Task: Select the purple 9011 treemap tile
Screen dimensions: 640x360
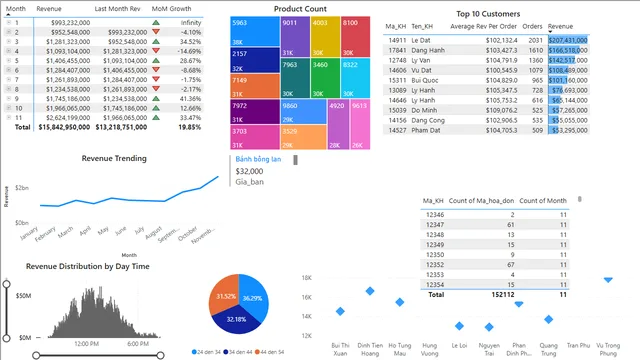Action: point(295,37)
